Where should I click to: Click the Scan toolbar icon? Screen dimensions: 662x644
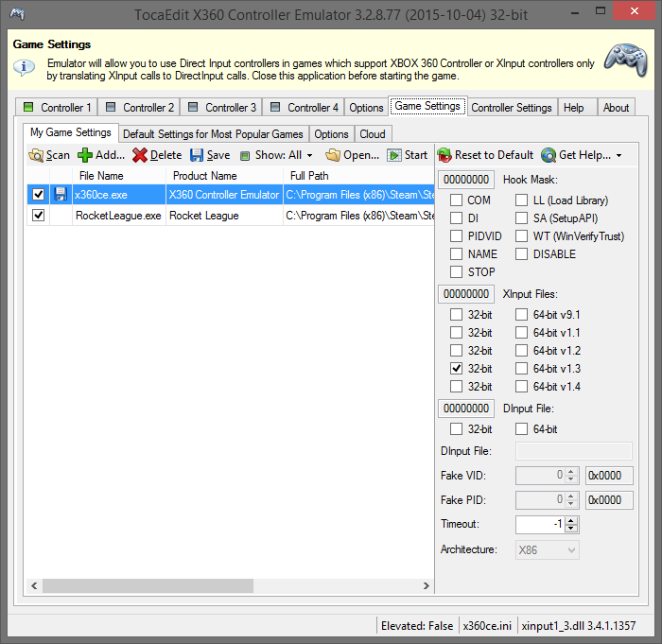(x=36, y=155)
